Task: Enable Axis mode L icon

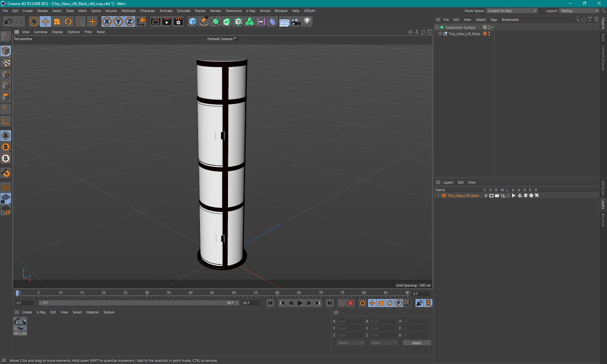Action: pyautogui.click(x=6, y=121)
